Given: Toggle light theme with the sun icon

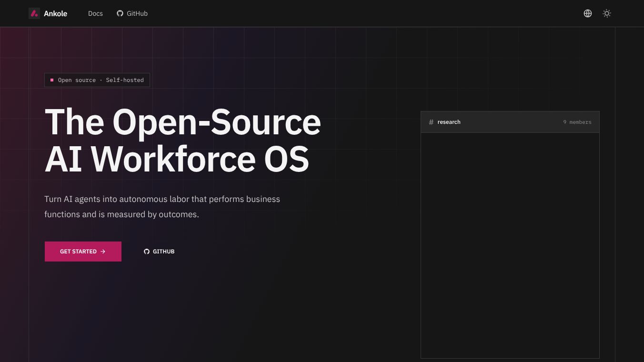Looking at the screenshot, I should 607,13.
